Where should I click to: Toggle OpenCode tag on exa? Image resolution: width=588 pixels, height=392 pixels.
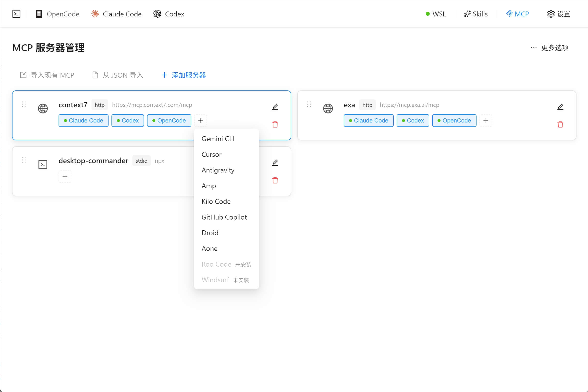pyautogui.click(x=454, y=121)
